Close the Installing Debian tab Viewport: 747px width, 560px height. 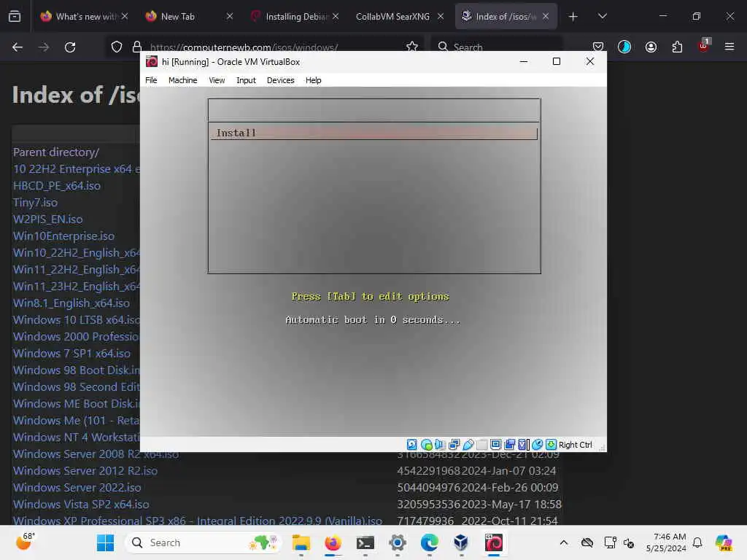point(336,16)
